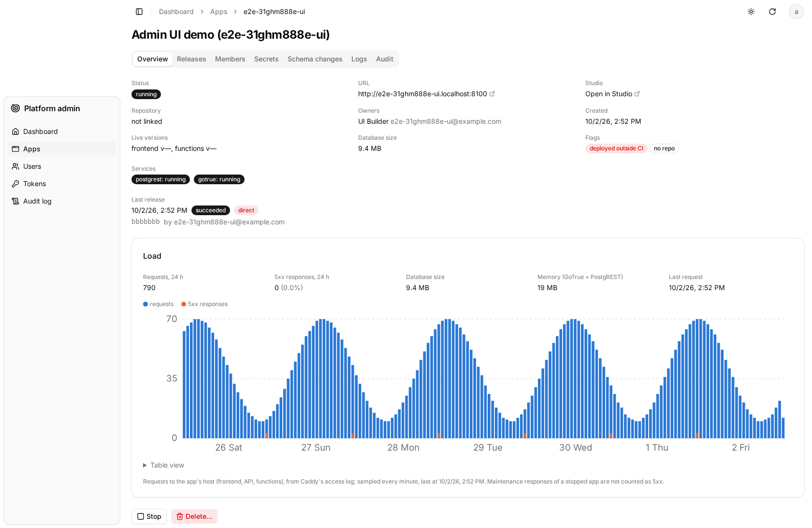
Task: Click the Memory value 19 MB
Action: [547, 288]
